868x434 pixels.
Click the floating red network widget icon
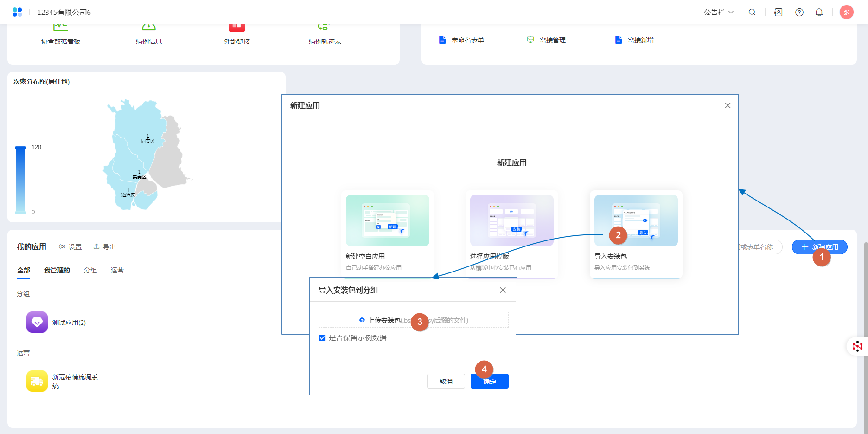coord(857,346)
